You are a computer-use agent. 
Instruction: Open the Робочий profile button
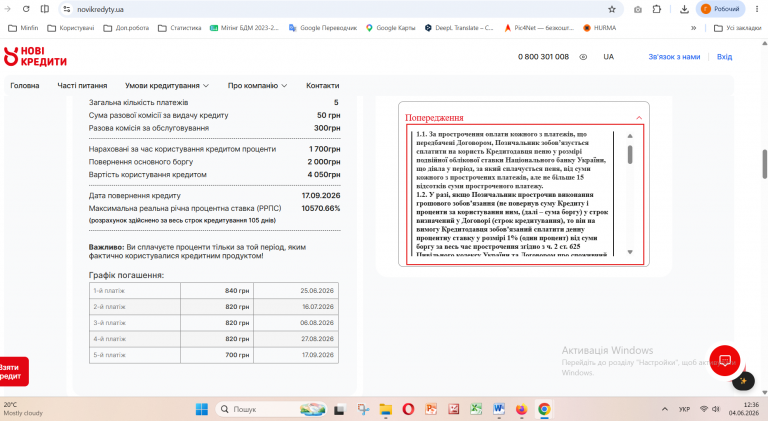[720, 9]
